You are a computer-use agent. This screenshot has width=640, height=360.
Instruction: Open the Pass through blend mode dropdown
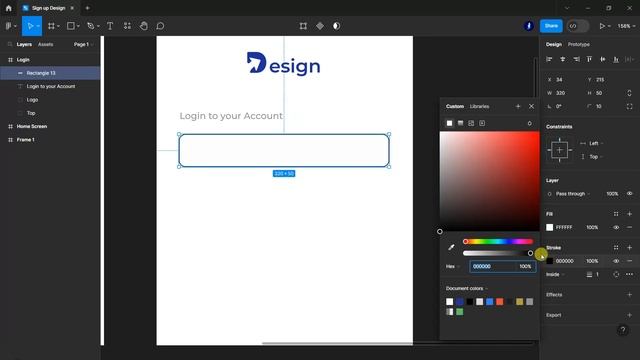click(573, 193)
